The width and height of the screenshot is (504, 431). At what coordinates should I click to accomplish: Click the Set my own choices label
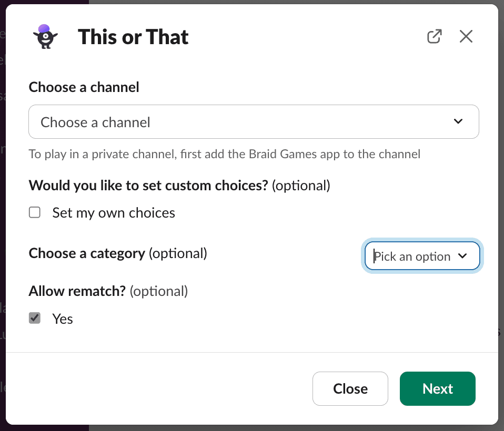pos(114,213)
